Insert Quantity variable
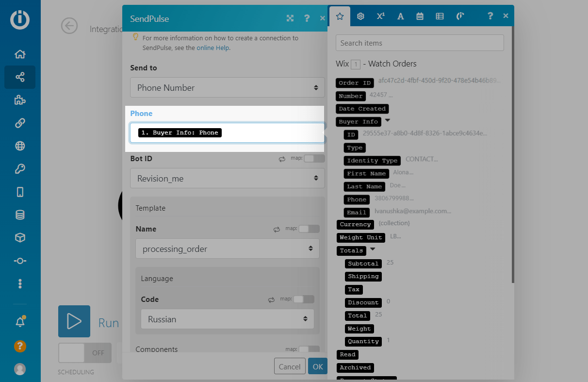The image size is (588, 382). click(363, 342)
